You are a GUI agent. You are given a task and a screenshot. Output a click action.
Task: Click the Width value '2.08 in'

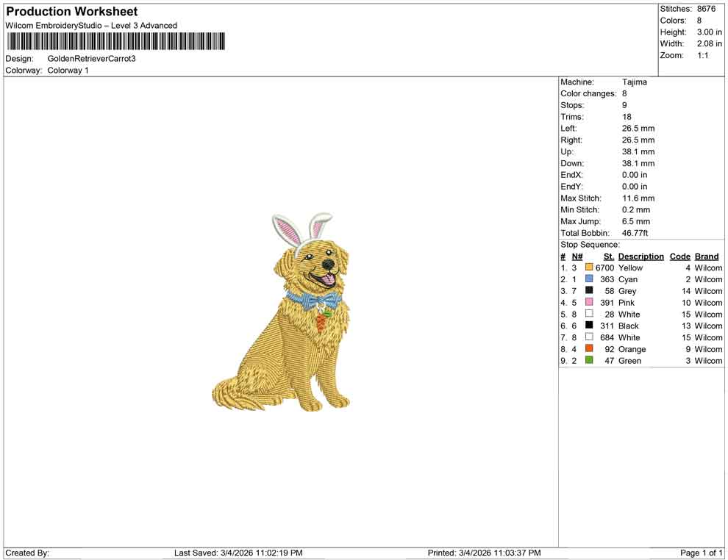(x=710, y=43)
